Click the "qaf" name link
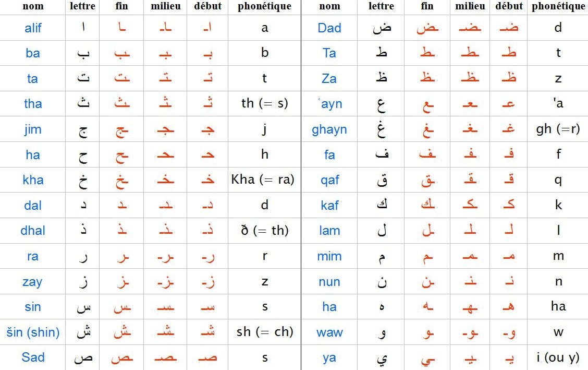 click(329, 180)
